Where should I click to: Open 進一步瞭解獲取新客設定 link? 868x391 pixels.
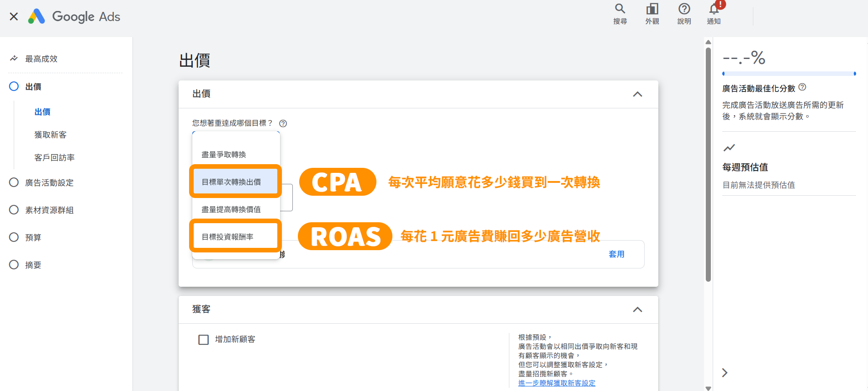point(557,383)
